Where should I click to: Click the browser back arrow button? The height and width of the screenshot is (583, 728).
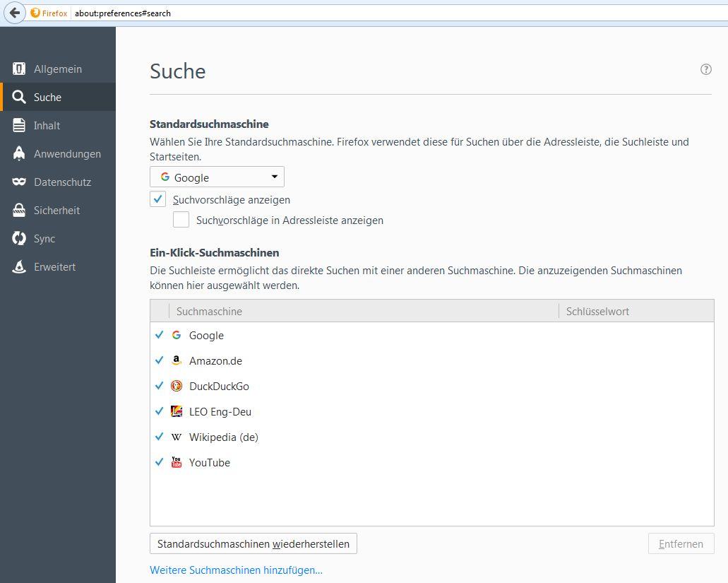click(x=14, y=13)
